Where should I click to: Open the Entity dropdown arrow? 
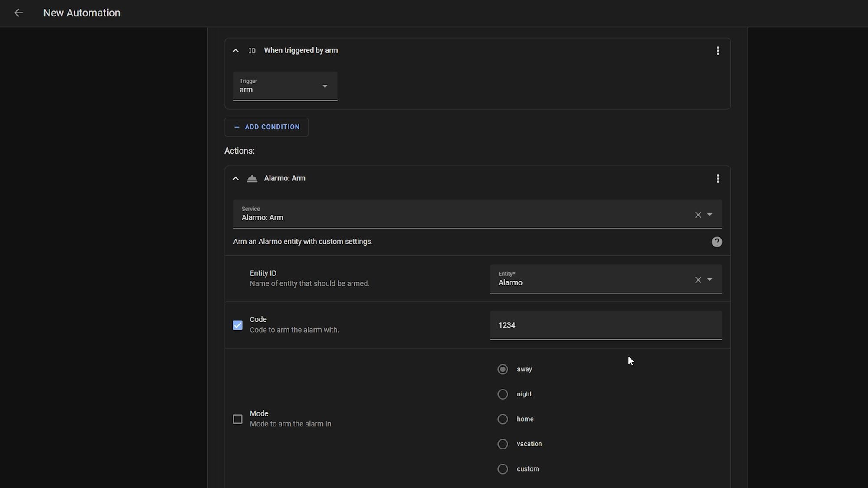pos(710,280)
